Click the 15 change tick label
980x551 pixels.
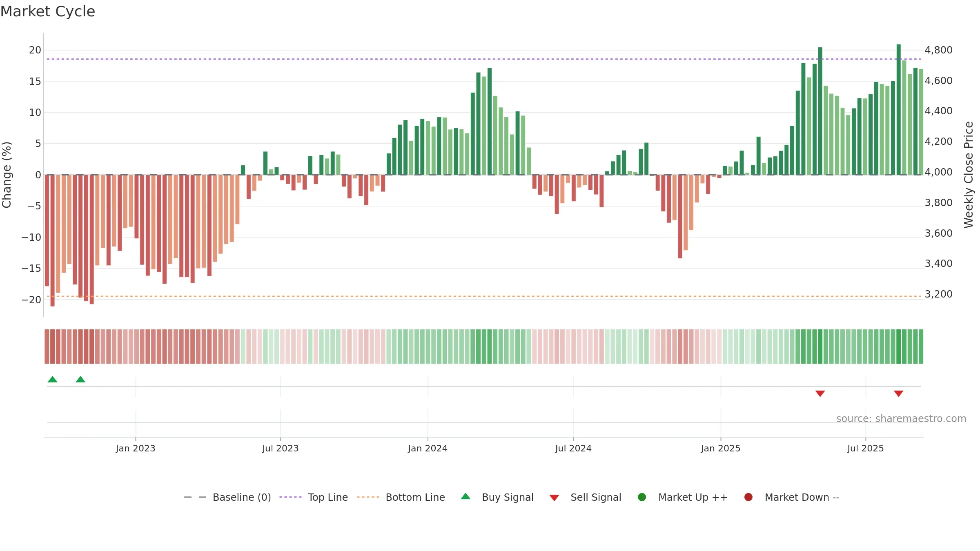(35, 81)
